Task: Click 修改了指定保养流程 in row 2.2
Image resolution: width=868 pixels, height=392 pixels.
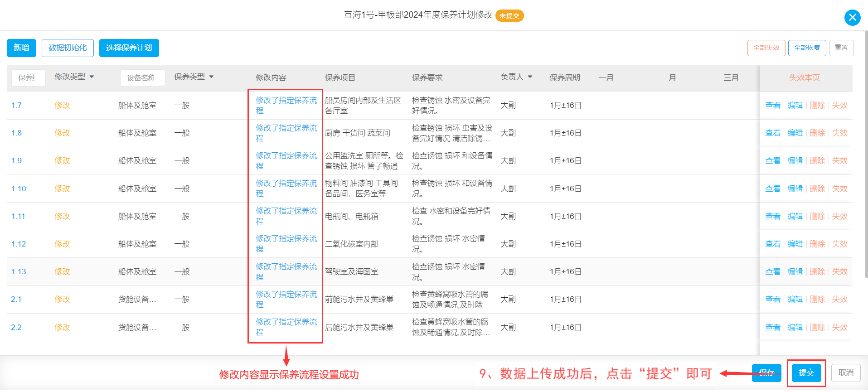Action: [286, 327]
